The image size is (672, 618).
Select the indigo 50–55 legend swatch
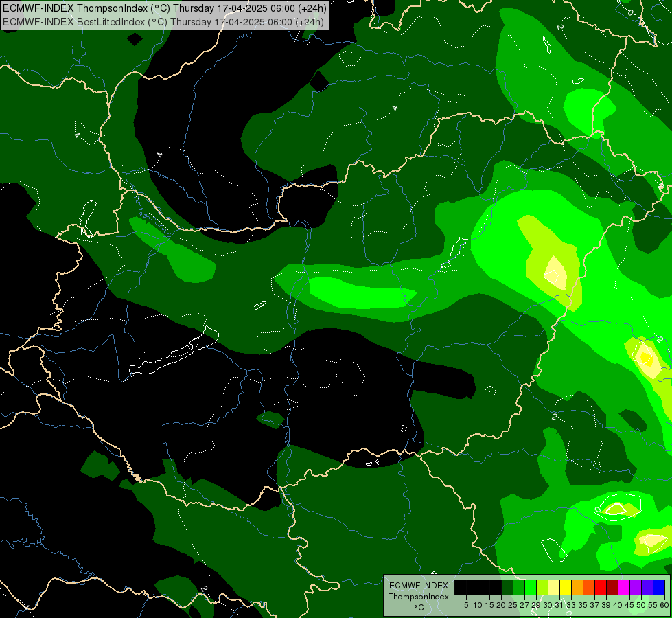pos(647,587)
